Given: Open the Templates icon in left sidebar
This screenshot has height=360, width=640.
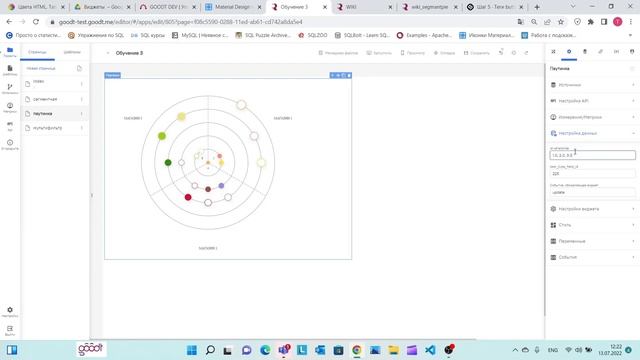Looking at the screenshot, I should [x=10, y=70].
